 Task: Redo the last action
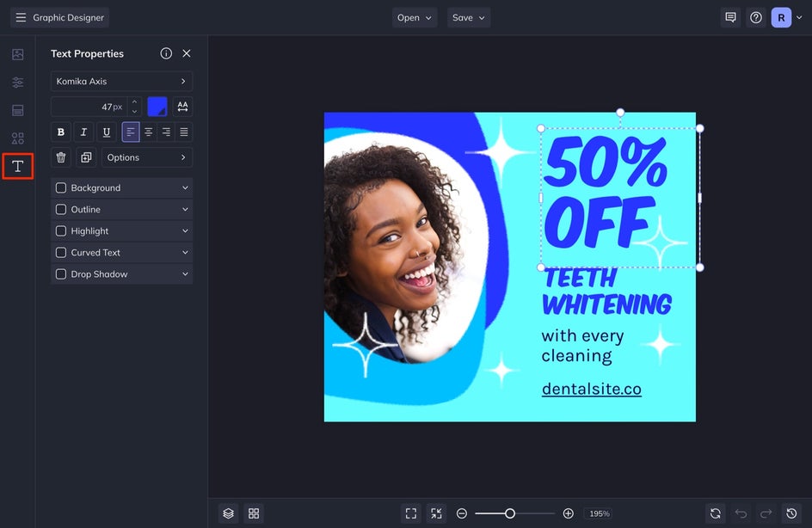[x=766, y=513]
